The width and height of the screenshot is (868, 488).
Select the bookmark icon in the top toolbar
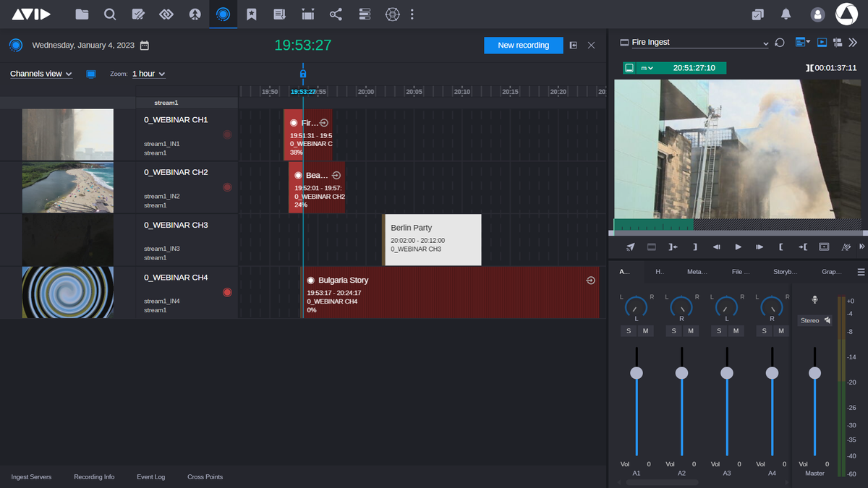(251, 14)
